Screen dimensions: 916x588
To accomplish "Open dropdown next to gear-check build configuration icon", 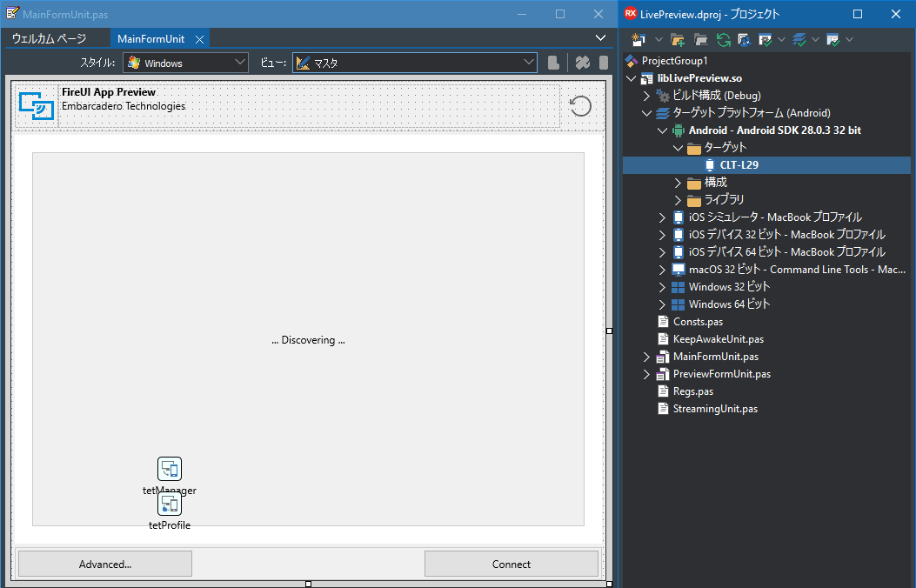I will tap(782, 40).
